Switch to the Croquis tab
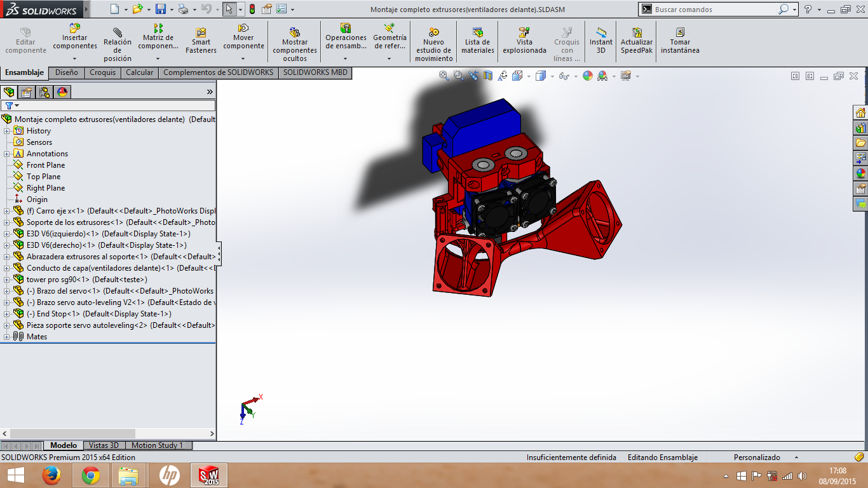This screenshot has width=868, height=488. pyautogui.click(x=103, y=72)
